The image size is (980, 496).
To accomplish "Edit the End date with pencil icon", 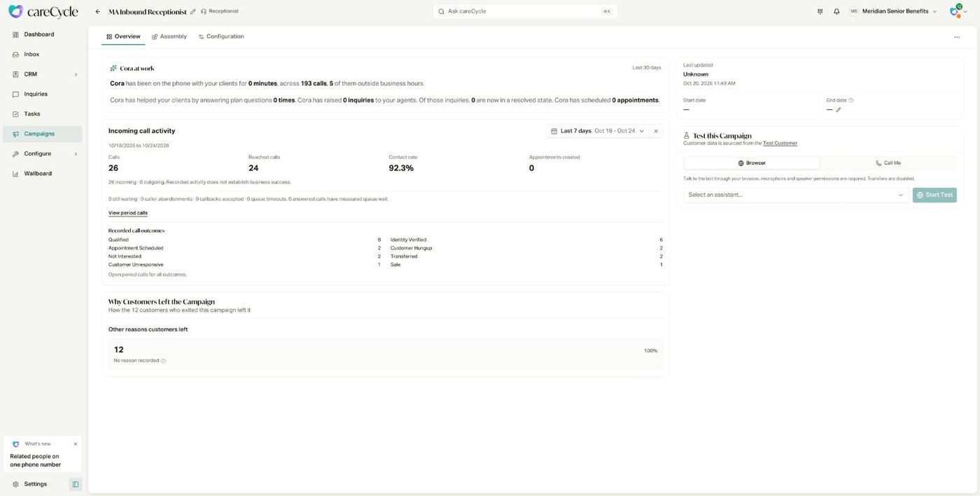I will 839,110.
